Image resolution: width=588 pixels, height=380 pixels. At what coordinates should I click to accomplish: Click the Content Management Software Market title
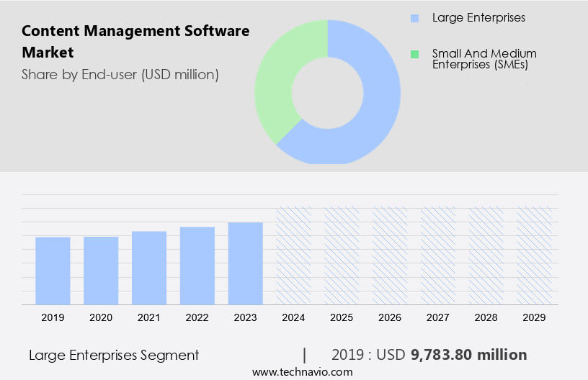tap(135, 42)
